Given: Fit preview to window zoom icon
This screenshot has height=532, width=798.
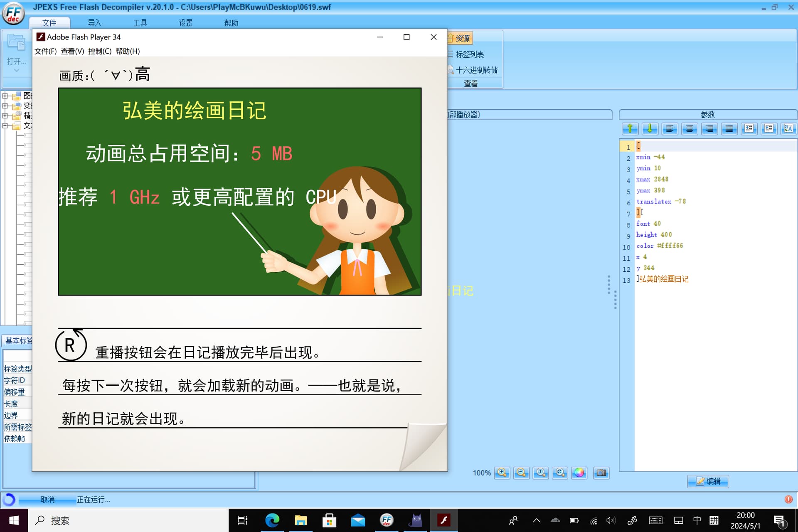Looking at the screenshot, I should 560,473.
